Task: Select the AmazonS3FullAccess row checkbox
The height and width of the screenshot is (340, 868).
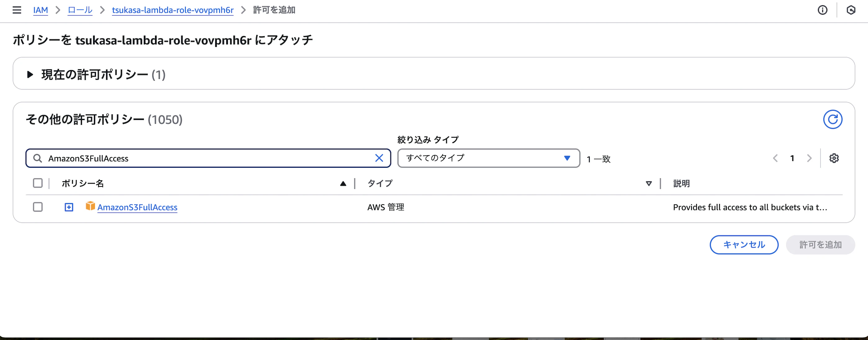Action: [x=38, y=207]
